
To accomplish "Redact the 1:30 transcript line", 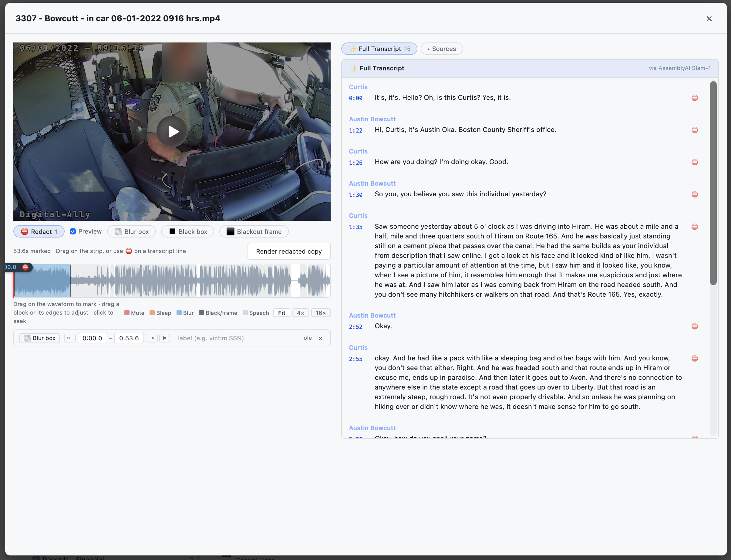I will (x=695, y=194).
